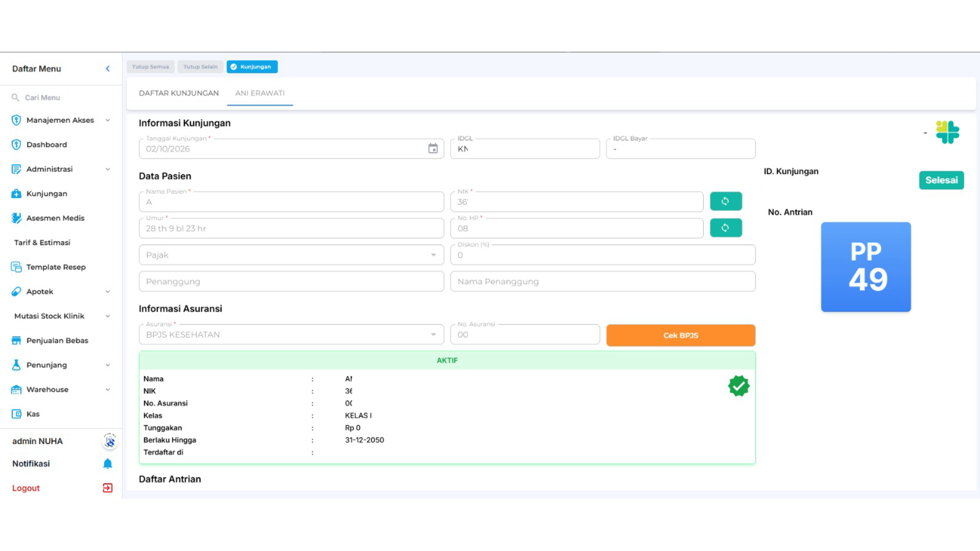Click the Administrasi icon
Image resolution: width=980 pixels, height=551 pixels.
[x=17, y=169]
